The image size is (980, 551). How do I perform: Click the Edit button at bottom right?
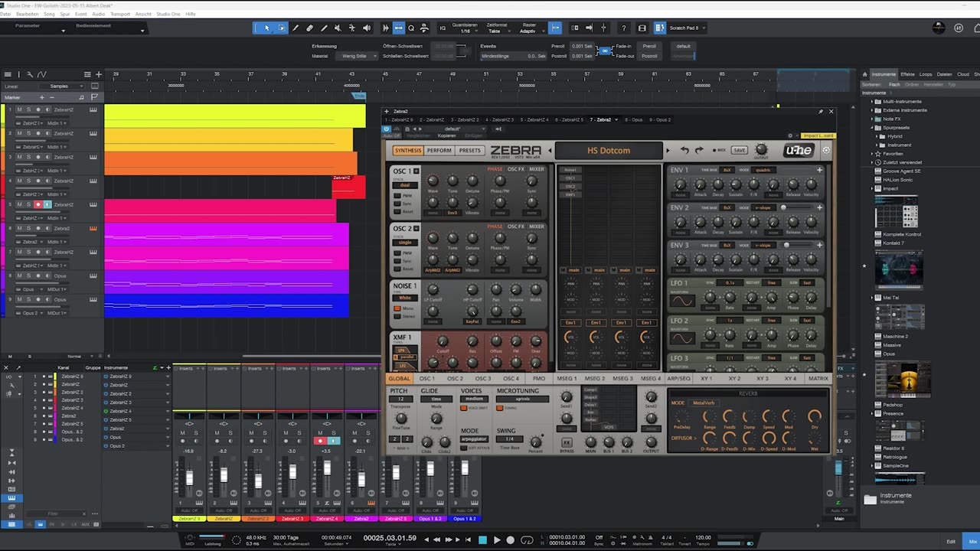(951, 541)
